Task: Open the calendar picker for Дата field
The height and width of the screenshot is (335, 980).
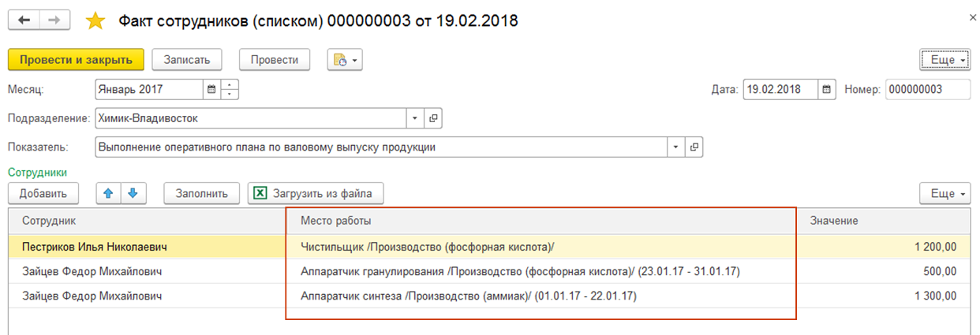Action: 826,90
